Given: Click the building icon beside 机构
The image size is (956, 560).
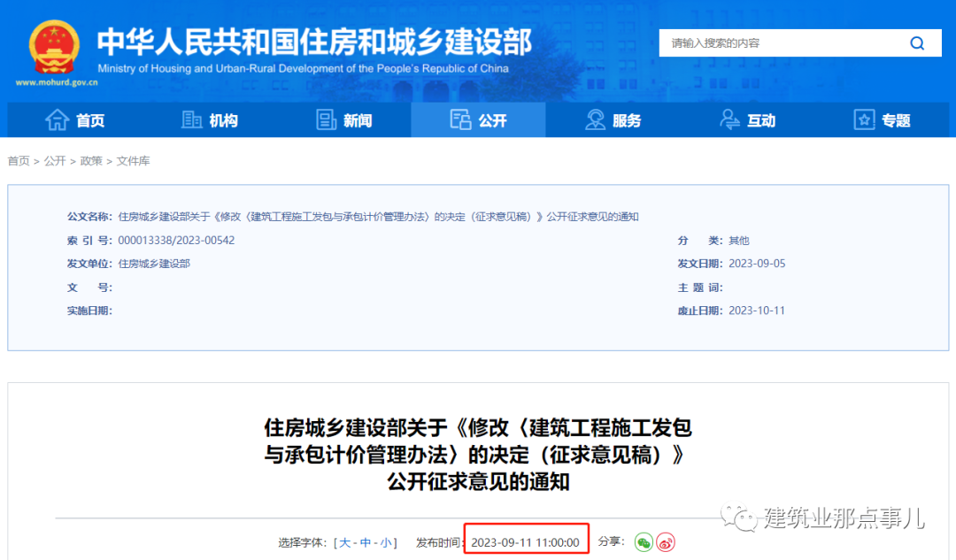Looking at the screenshot, I should coord(191,119).
